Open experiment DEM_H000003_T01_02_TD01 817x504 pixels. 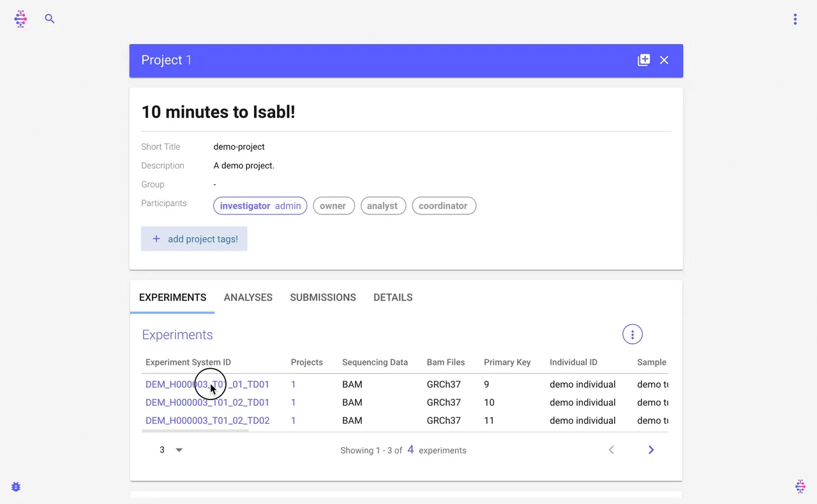pos(207,403)
